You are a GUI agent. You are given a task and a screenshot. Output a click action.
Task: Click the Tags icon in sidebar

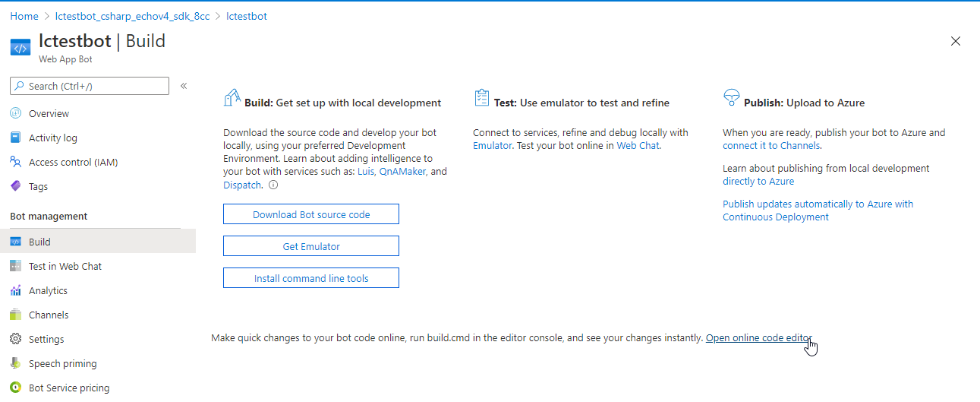click(x=15, y=186)
